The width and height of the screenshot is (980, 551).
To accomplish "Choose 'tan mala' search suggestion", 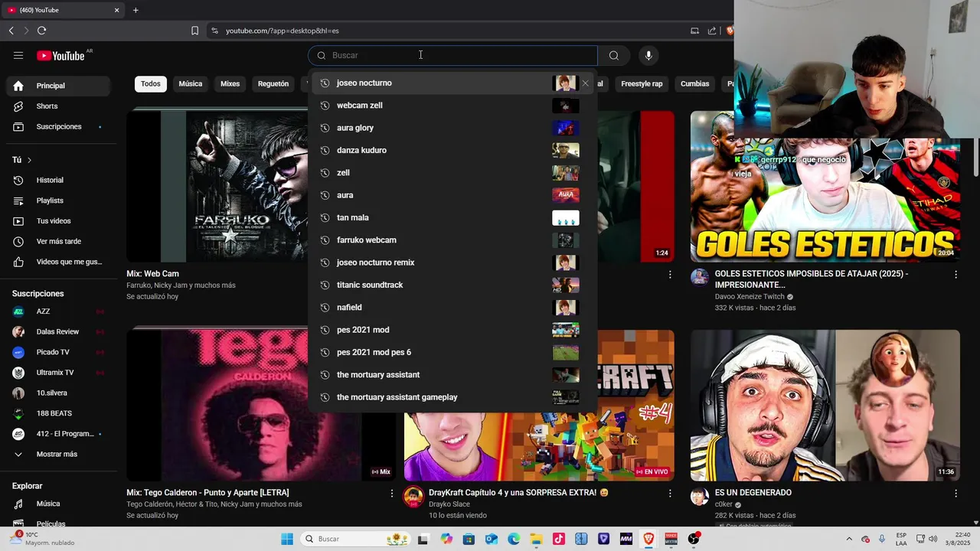I will (x=452, y=218).
